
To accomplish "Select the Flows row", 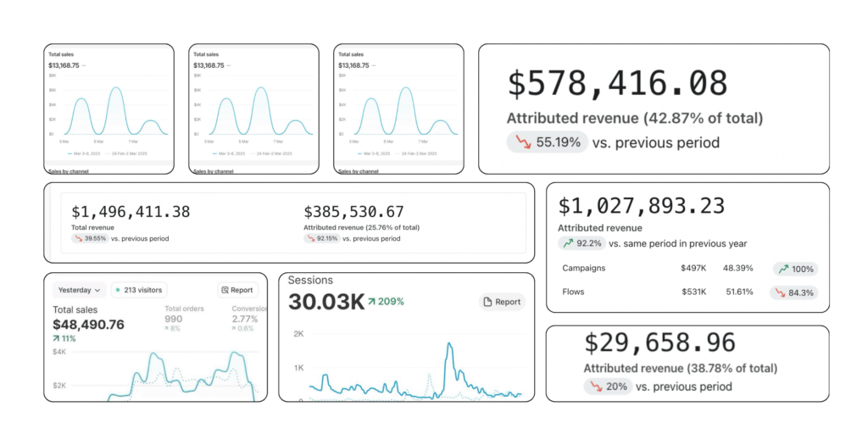I will (x=573, y=292).
